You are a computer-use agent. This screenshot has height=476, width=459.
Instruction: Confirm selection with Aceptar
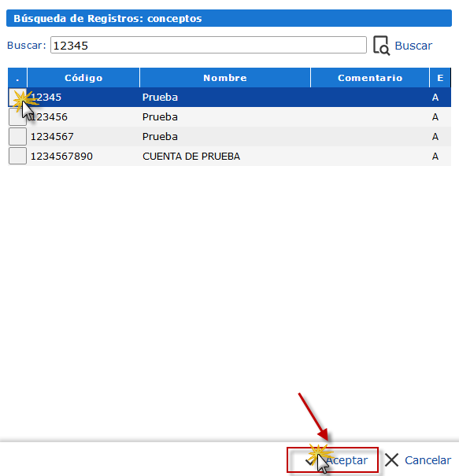pyautogui.click(x=332, y=460)
